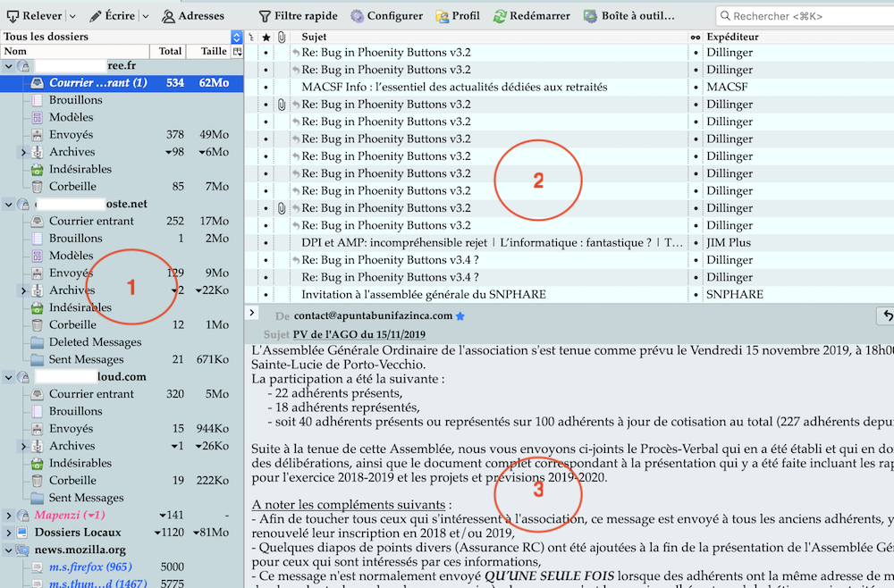Click the Relever get-mail button
The image size is (894, 588).
[x=36, y=16]
